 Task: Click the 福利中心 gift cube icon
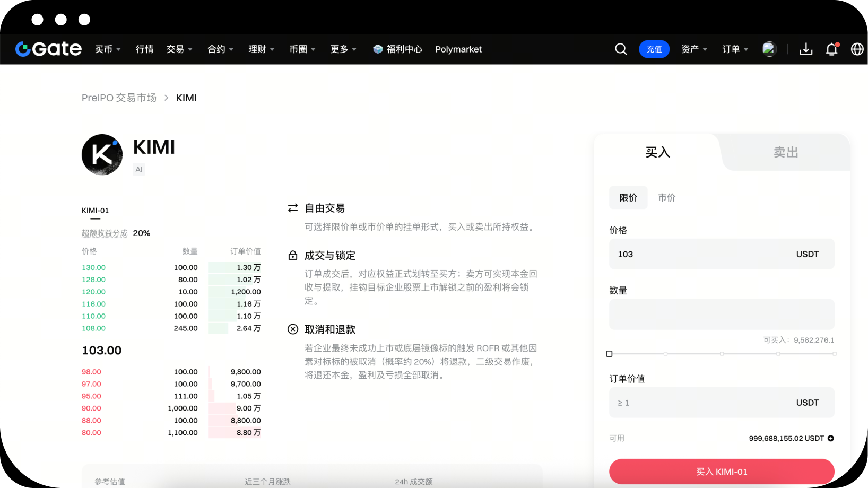pyautogui.click(x=378, y=49)
